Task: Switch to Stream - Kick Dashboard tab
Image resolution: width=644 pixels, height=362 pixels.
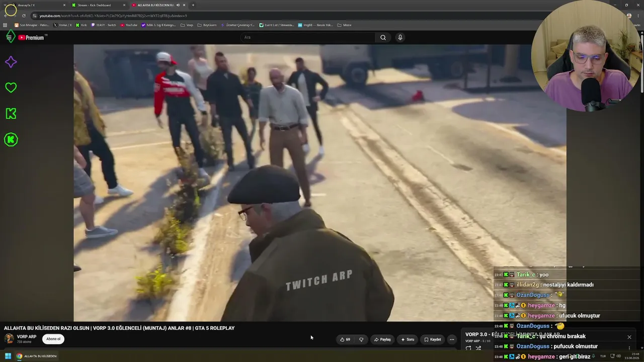Action: (98, 5)
